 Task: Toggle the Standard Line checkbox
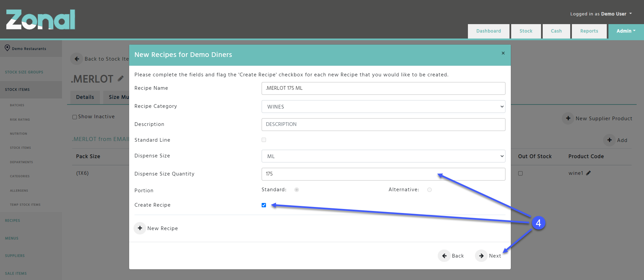click(x=264, y=140)
